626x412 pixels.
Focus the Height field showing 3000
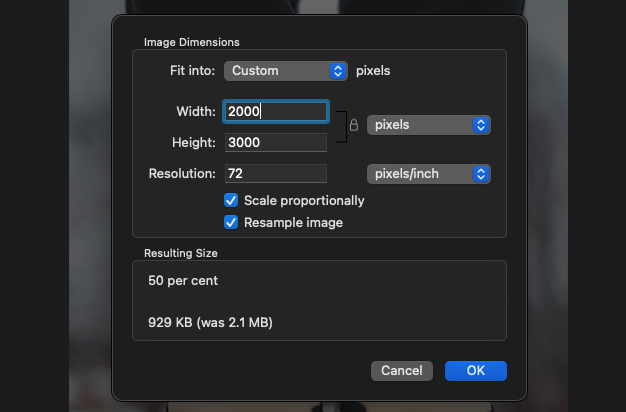pos(276,143)
